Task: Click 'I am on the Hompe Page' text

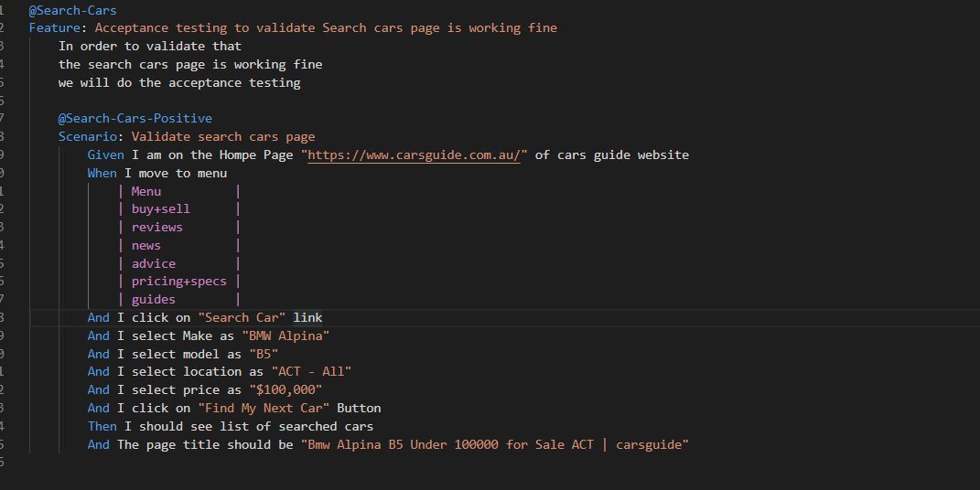Action: point(212,154)
